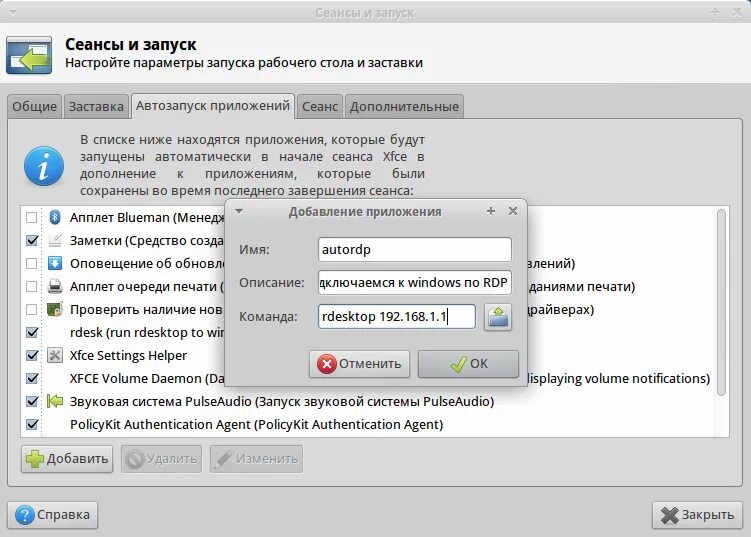Enable Проверить наличие новых драйверов checkbox
The image size is (751, 537).
tap(32, 309)
